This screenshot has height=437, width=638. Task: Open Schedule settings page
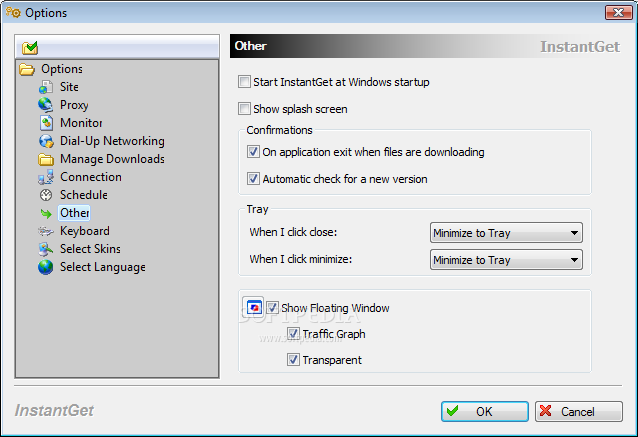[84, 195]
